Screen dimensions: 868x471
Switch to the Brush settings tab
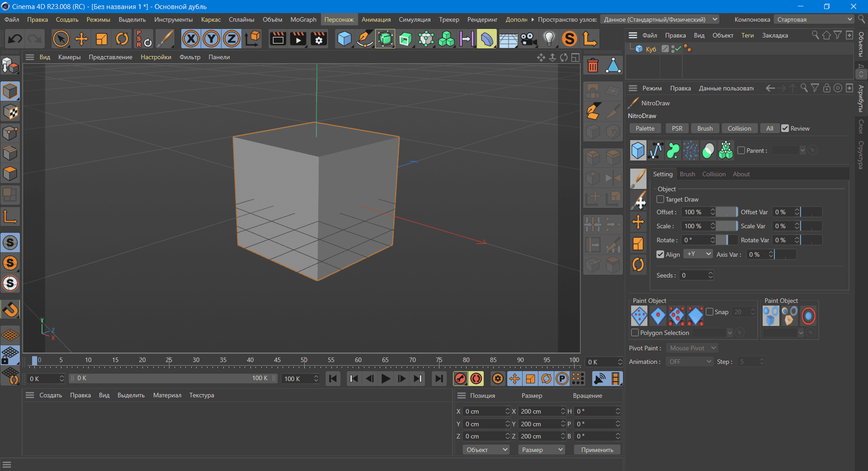[687, 174]
